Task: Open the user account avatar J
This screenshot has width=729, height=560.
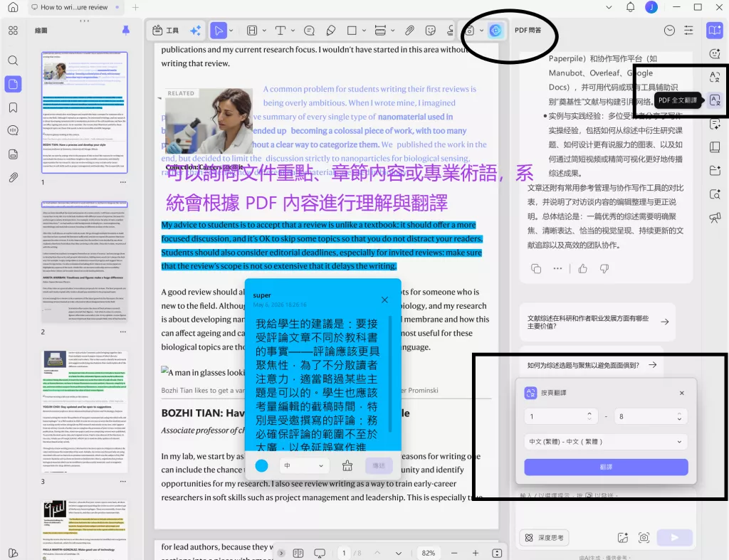Action: 651,7
